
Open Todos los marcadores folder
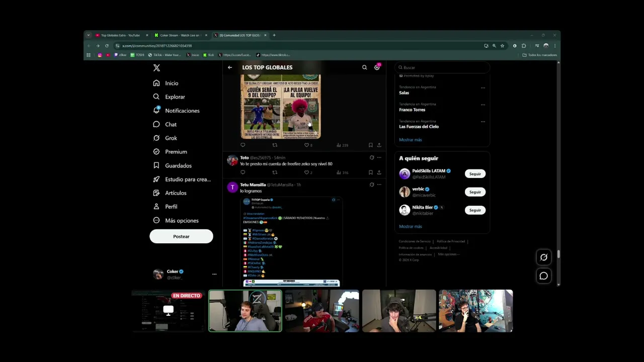(x=540, y=55)
